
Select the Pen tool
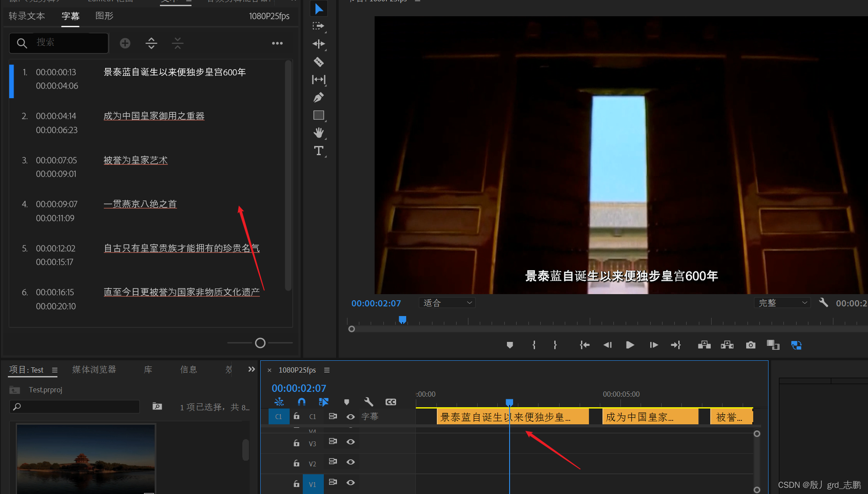click(319, 97)
